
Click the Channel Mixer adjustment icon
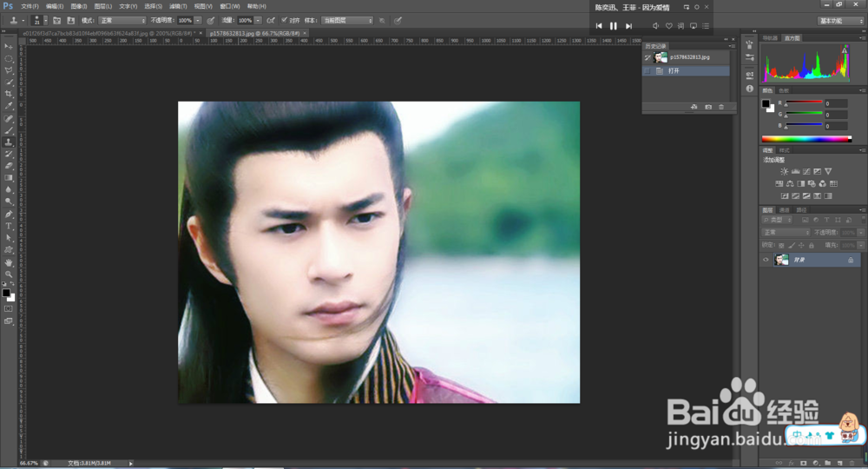click(x=823, y=184)
